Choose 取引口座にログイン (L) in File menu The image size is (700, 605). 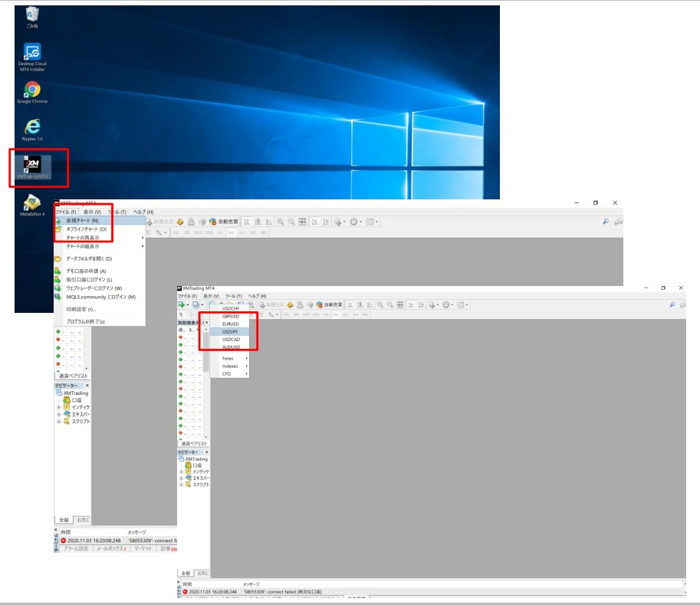[100, 280]
